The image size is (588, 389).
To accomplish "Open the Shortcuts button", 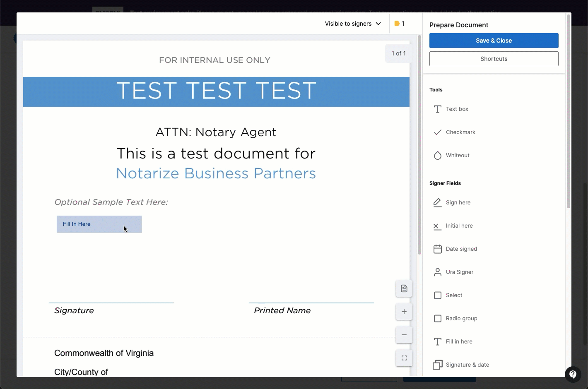I will (x=494, y=59).
